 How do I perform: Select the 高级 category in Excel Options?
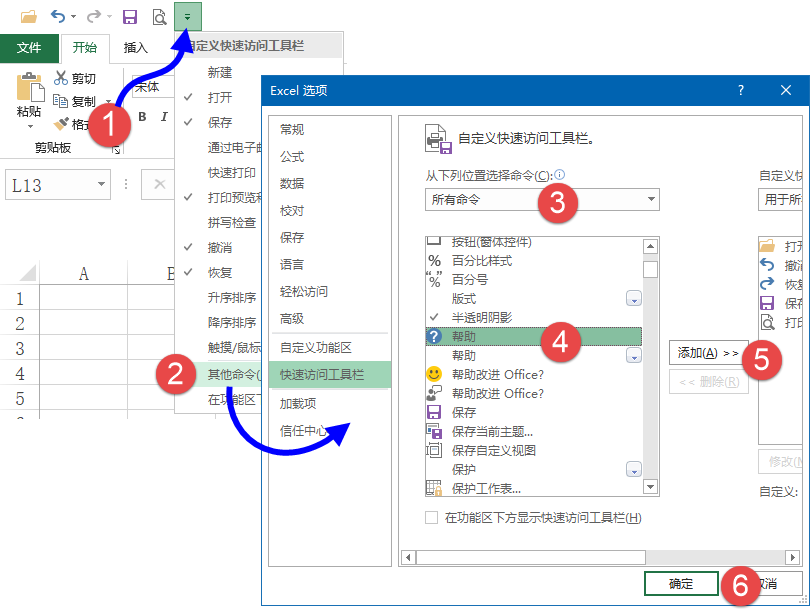[x=292, y=318]
